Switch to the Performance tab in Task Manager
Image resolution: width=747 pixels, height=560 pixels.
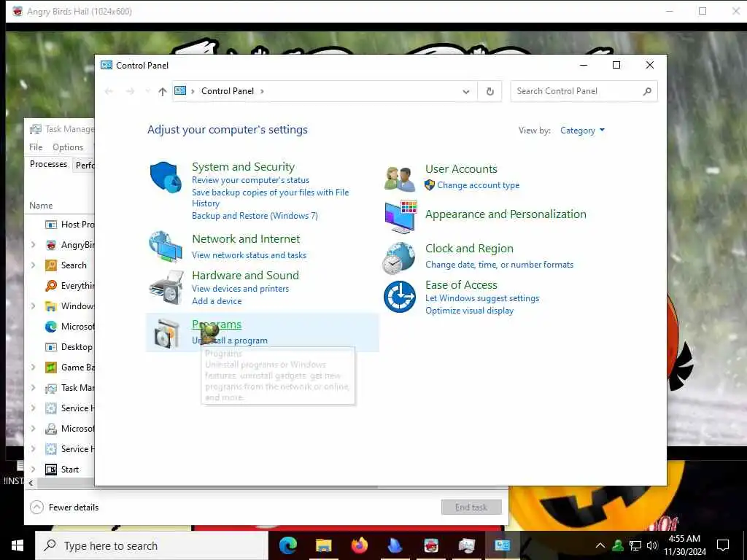85,166
